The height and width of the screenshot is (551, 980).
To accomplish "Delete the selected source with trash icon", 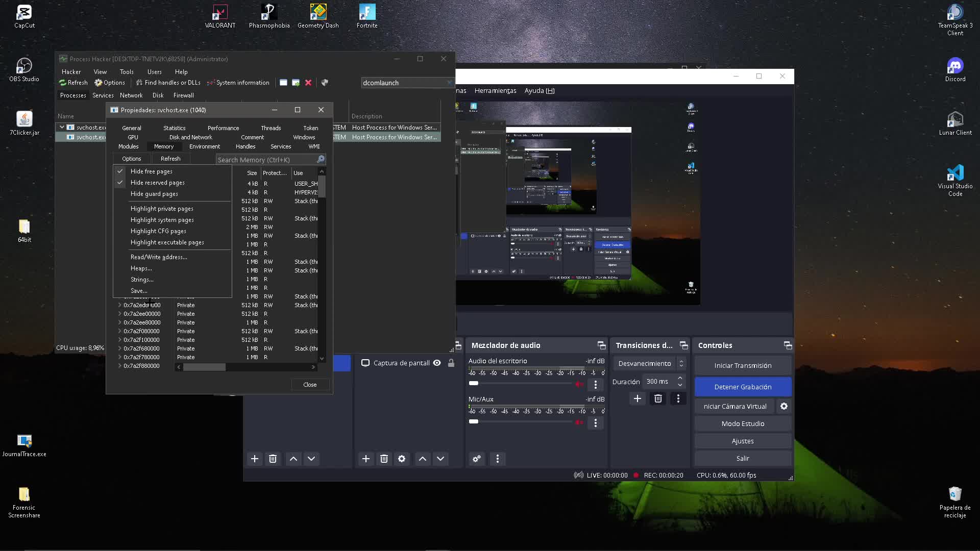I will pos(384,459).
